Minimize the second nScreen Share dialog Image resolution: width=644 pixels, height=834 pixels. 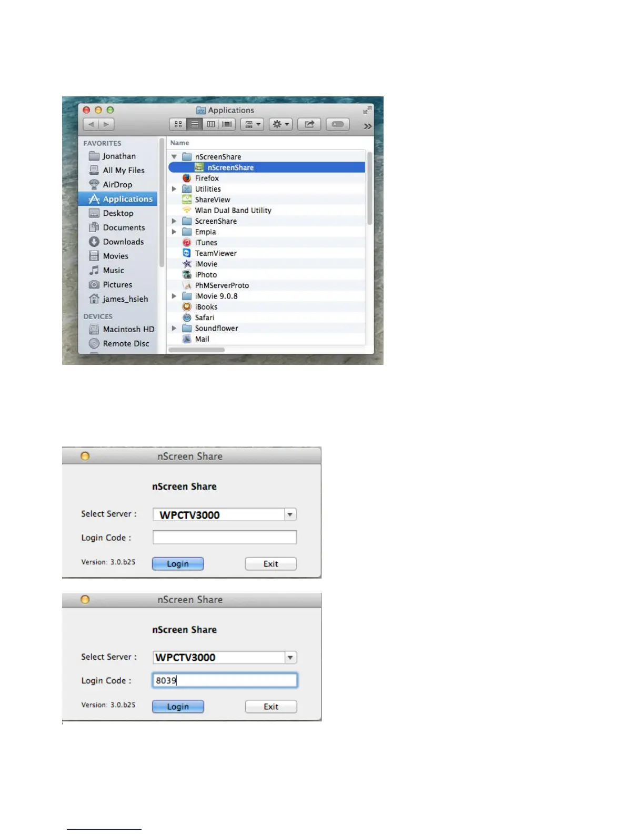point(85,599)
